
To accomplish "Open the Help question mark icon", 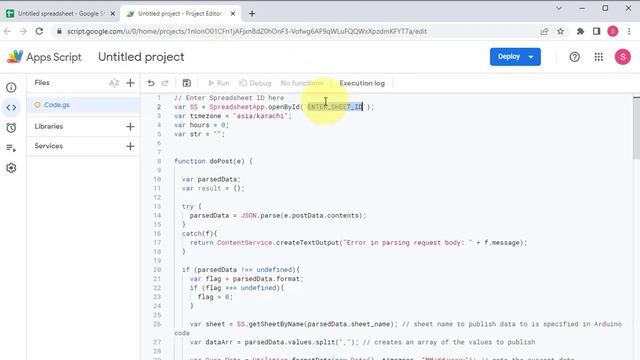I will coord(574,57).
